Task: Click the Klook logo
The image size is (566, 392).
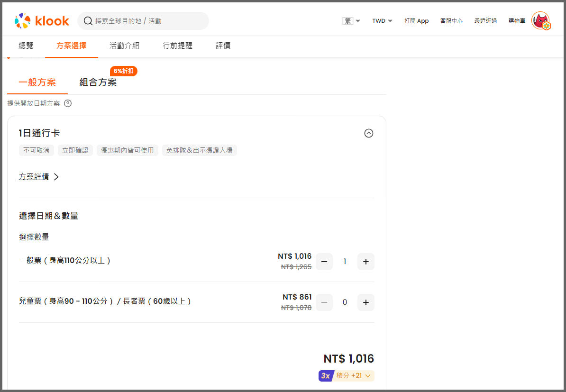Action: tap(42, 21)
